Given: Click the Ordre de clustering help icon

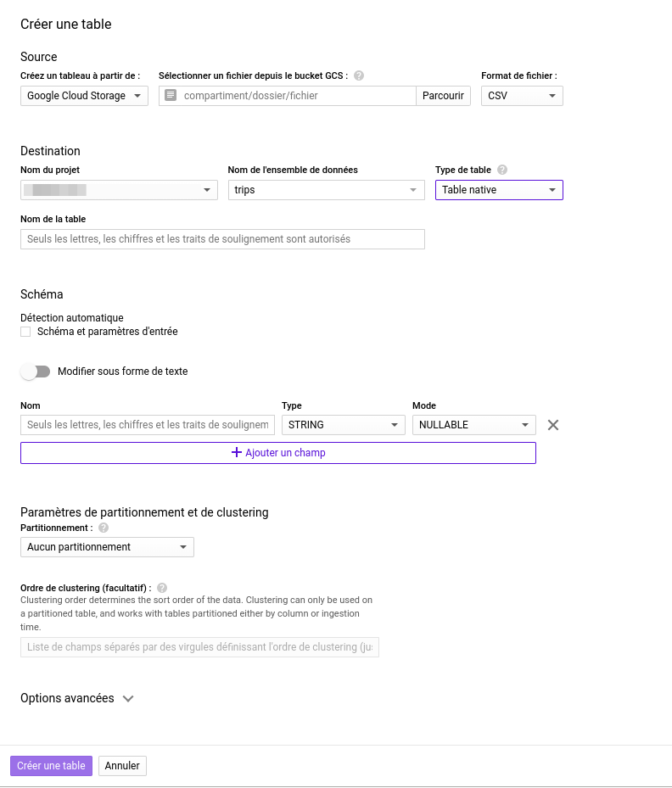Looking at the screenshot, I should [x=161, y=587].
